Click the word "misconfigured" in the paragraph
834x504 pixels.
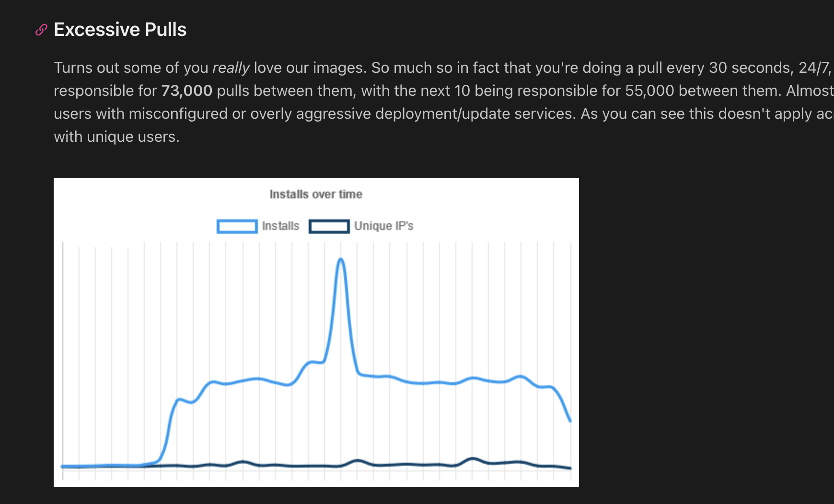pyautogui.click(x=178, y=114)
